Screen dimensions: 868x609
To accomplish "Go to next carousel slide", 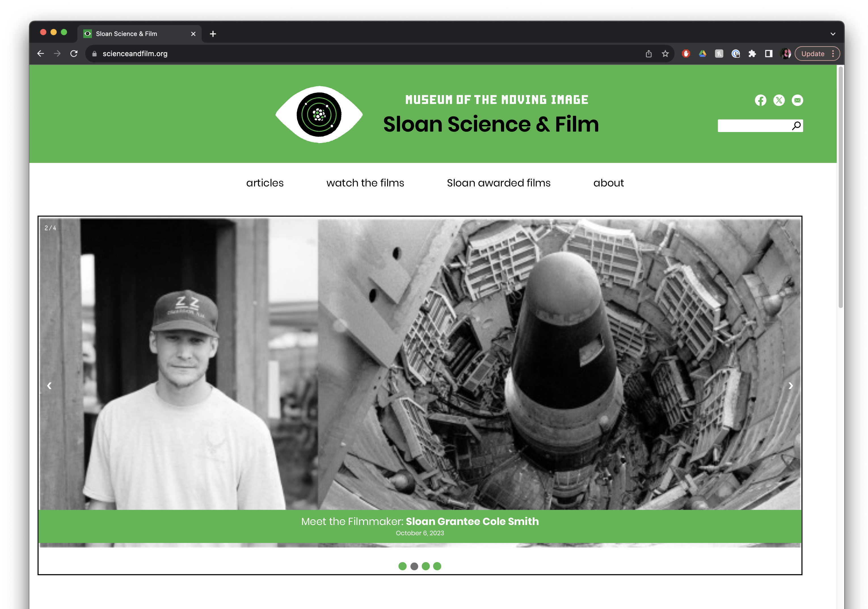I will click(791, 385).
